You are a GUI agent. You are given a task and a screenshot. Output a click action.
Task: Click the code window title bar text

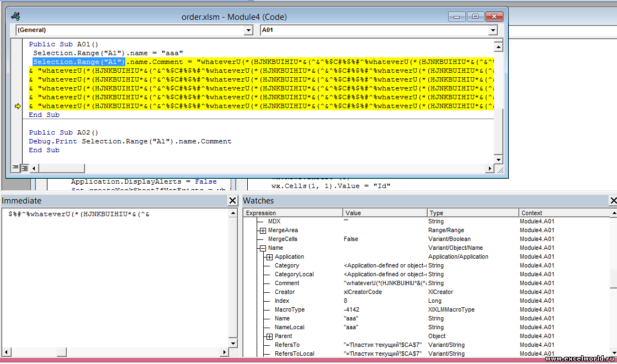(x=234, y=17)
